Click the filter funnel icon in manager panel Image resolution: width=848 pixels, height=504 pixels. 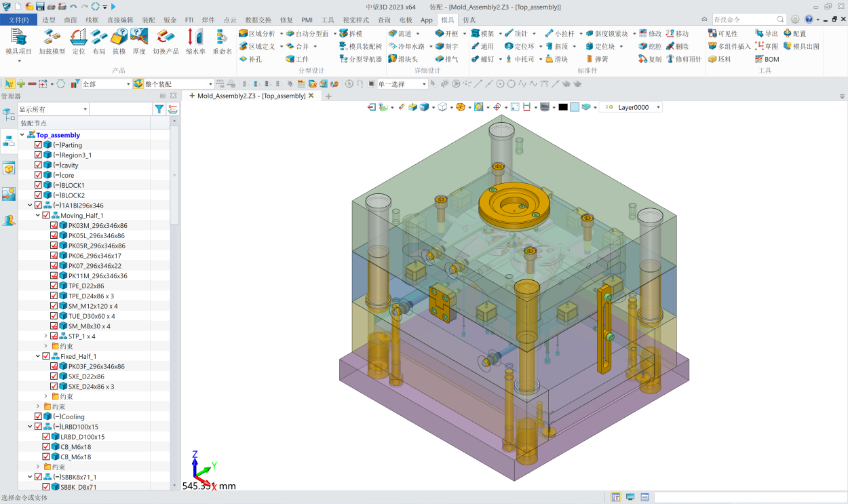pos(159,109)
